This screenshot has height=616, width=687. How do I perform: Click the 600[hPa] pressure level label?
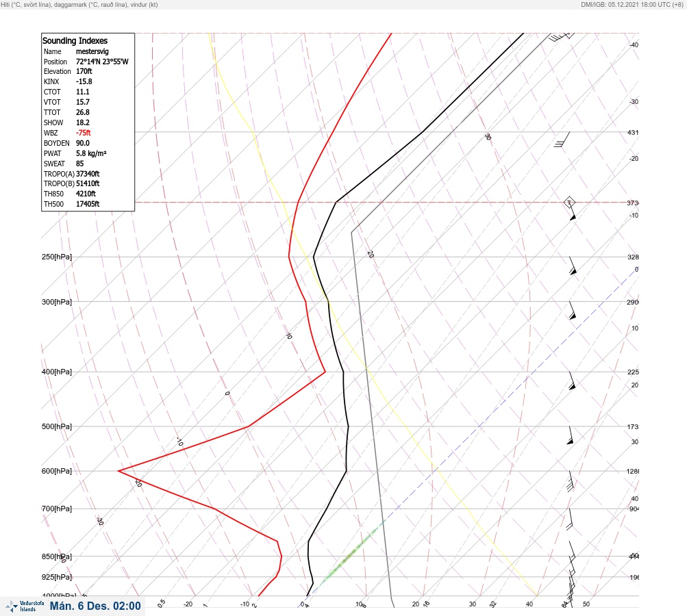click(x=57, y=472)
